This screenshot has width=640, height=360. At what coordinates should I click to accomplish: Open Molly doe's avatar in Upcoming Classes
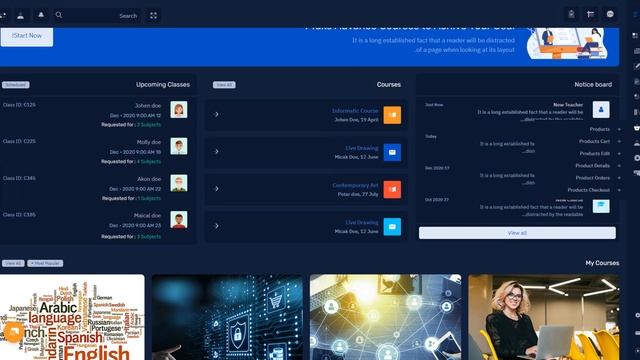pos(179,146)
